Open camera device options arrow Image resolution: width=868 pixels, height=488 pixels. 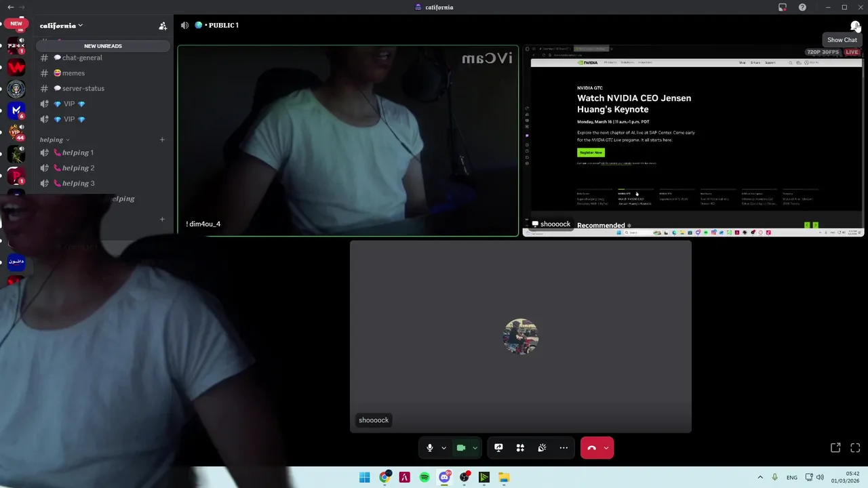[475, 448]
